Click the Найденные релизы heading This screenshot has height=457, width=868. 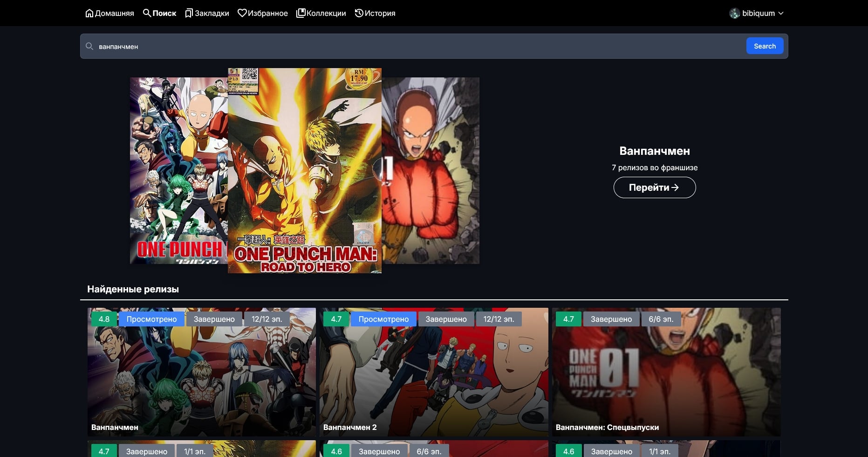pos(133,289)
